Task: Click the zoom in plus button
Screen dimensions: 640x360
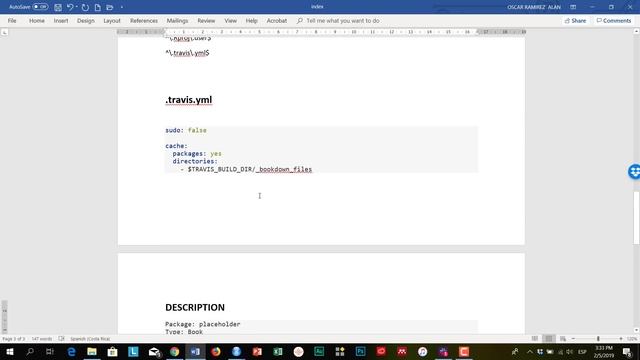Action: point(621,339)
